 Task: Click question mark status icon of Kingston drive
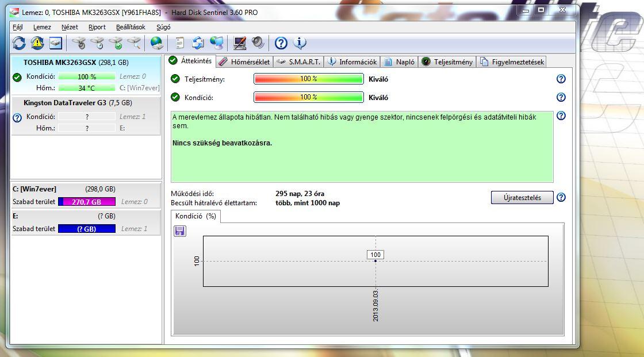pyautogui.click(x=17, y=118)
